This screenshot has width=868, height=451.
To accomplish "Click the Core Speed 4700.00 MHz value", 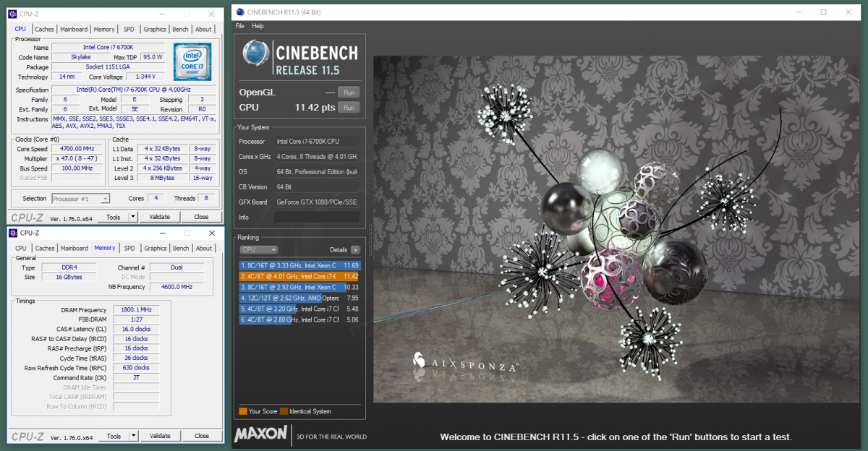I will [77, 149].
